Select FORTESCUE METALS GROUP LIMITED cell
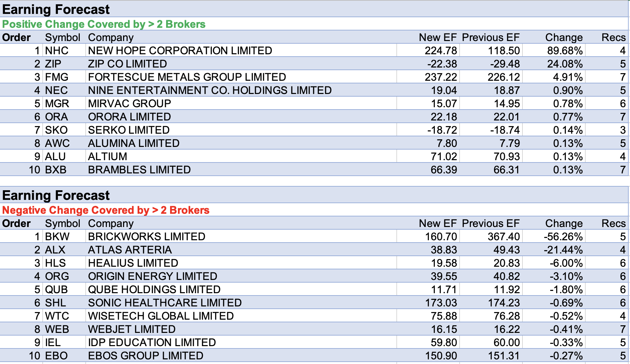Image resolution: width=630 pixels, height=364 pixels. [x=187, y=77]
